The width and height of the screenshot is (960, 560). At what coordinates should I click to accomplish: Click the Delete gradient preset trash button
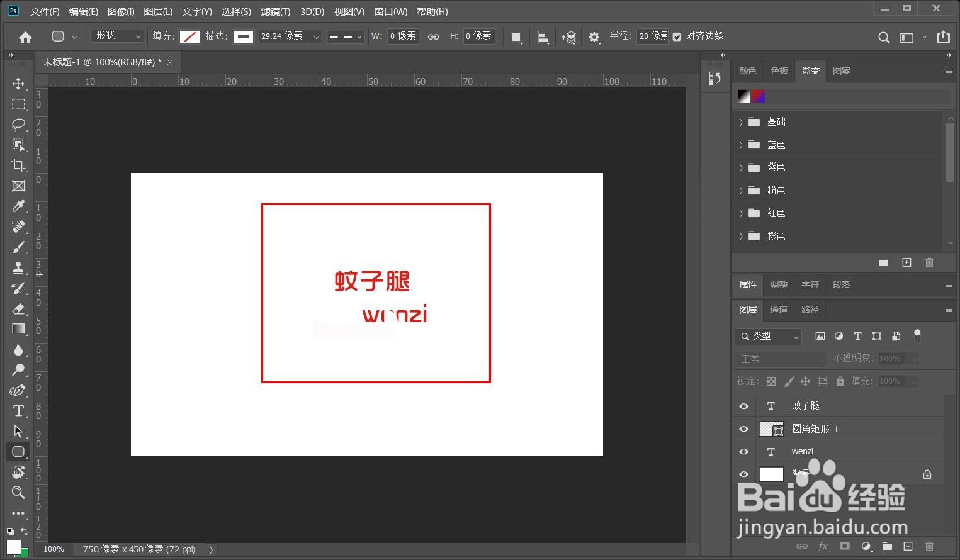tap(930, 262)
